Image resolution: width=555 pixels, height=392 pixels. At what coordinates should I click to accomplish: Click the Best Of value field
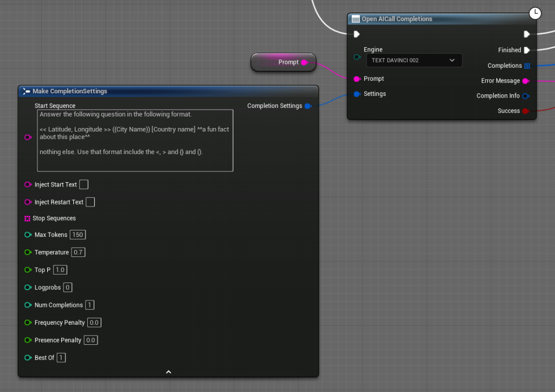pyautogui.click(x=61, y=357)
